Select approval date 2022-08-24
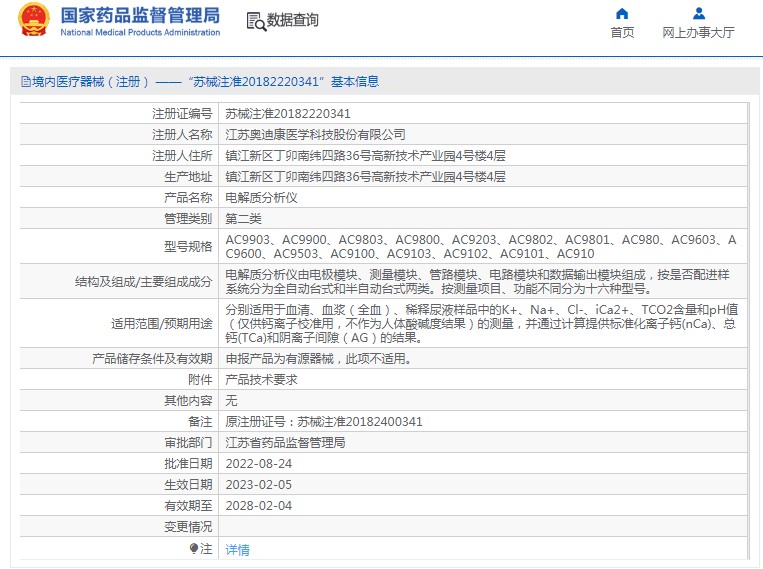 click(x=258, y=463)
